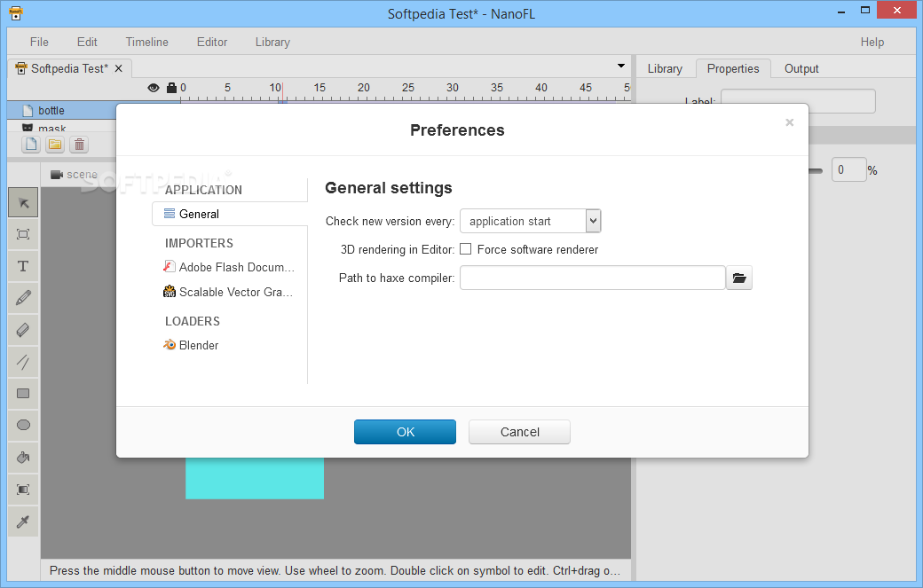The height and width of the screenshot is (588, 923).
Task: Select the Paint Bucket fill tool
Action: pos(23,458)
